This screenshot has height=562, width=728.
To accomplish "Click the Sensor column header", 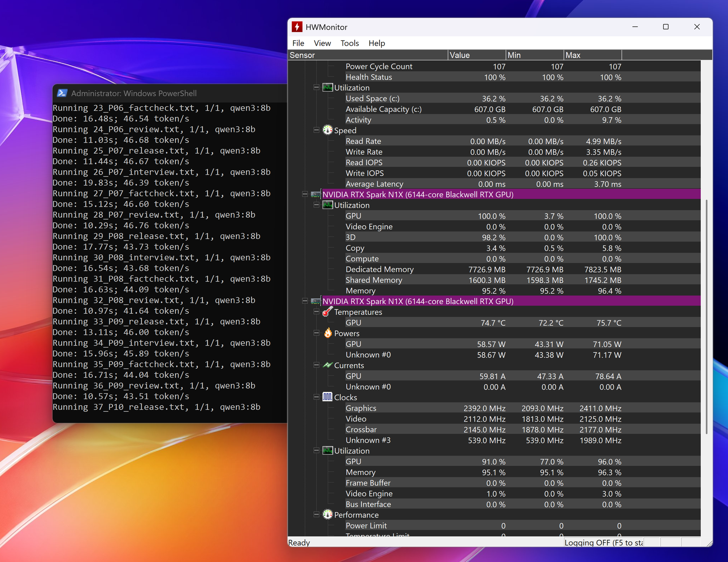I will pos(368,55).
